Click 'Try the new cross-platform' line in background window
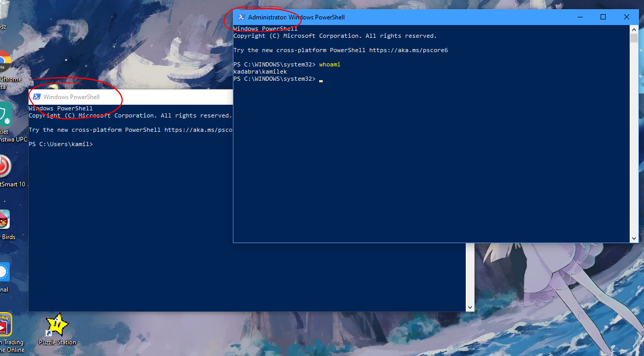 pos(130,130)
